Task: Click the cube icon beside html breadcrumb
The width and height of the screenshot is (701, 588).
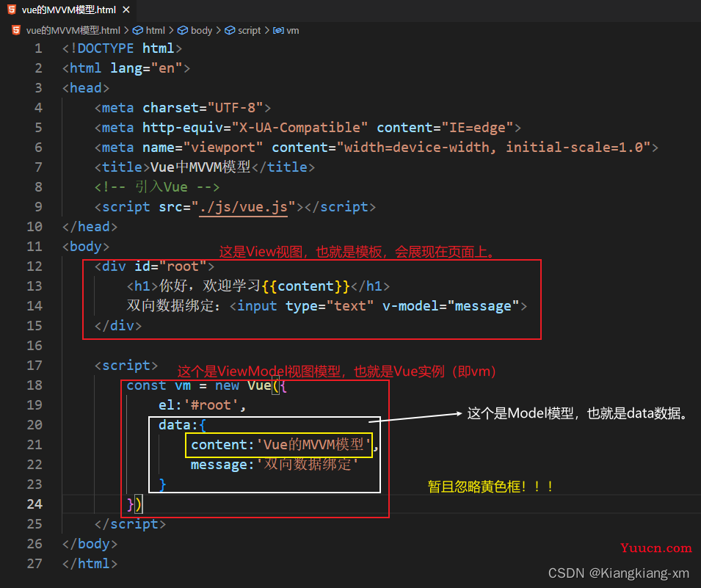Action: click(x=138, y=30)
